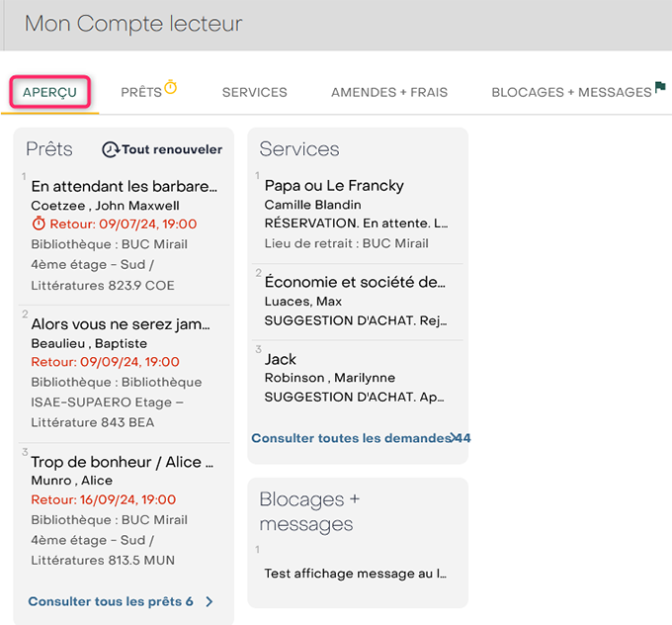Click the renew-all clock icon
This screenshot has width=672, height=625.
(x=111, y=149)
